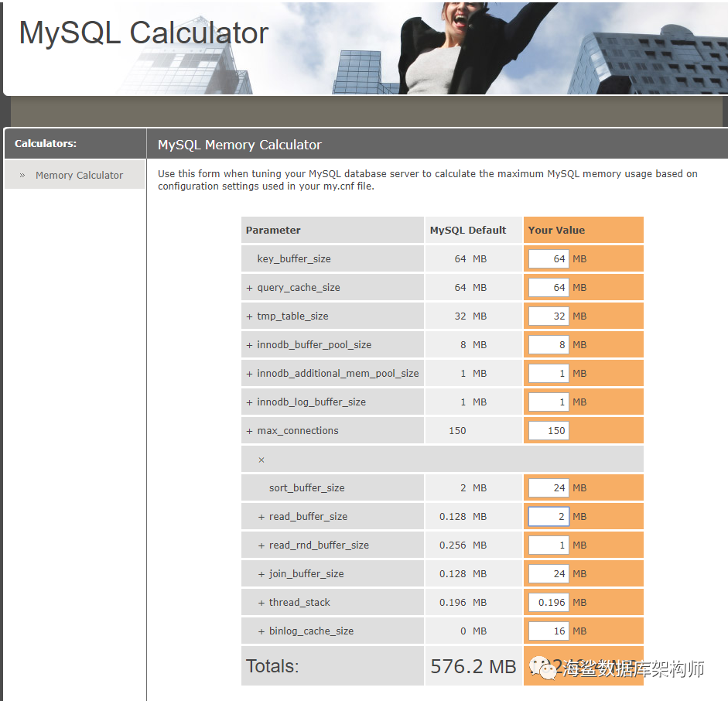The height and width of the screenshot is (701, 728).
Task: Edit the tmp_table_size value field
Action: point(549,316)
